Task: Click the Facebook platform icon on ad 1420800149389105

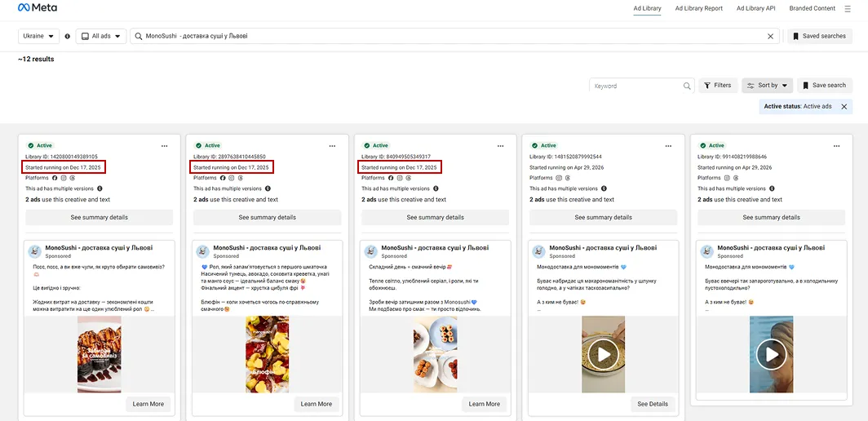Action: [x=55, y=178]
